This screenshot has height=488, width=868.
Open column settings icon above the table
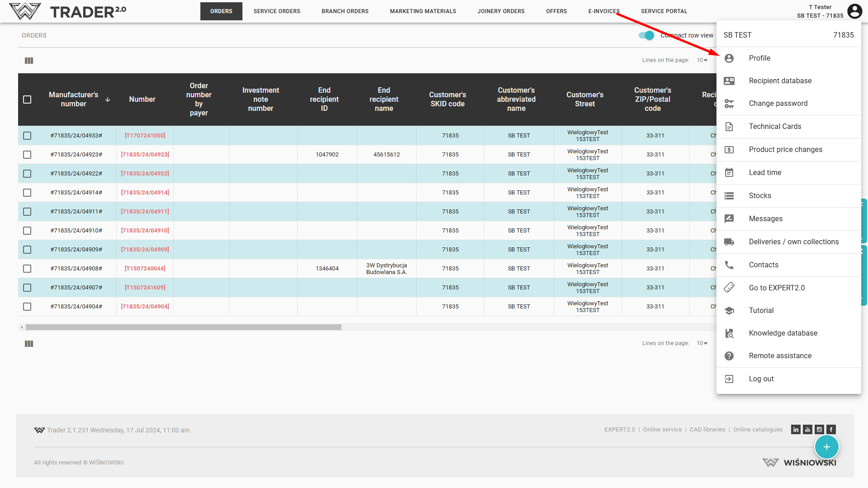tap(29, 61)
